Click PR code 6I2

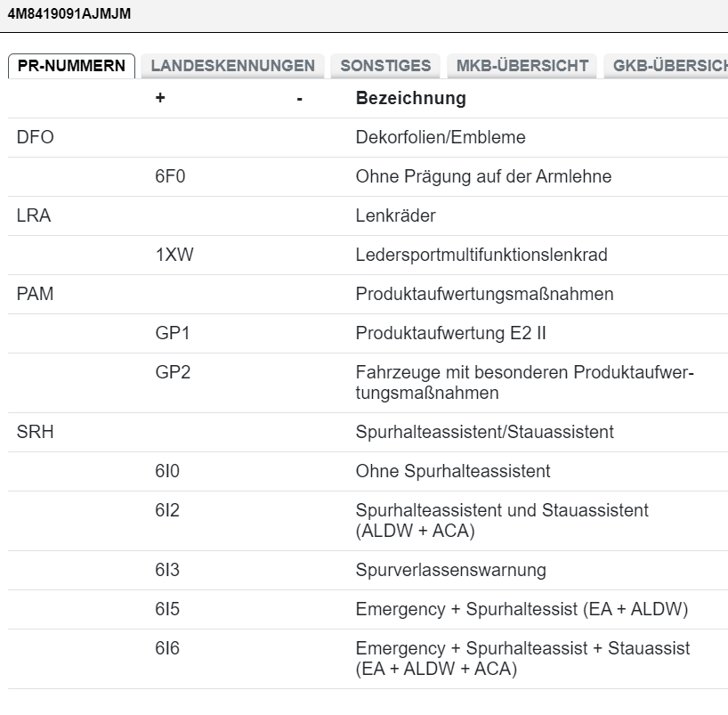(x=167, y=511)
